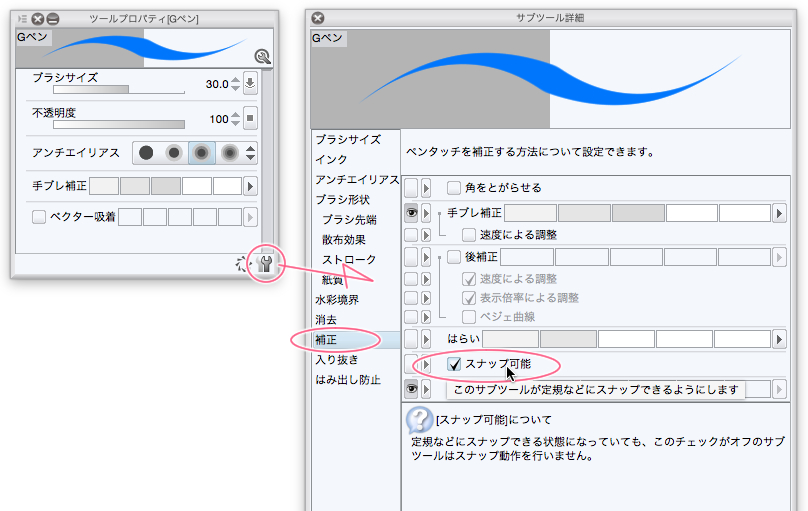808x511 pixels.
Task: Click brush size value 30.0 field
Action: 216,84
